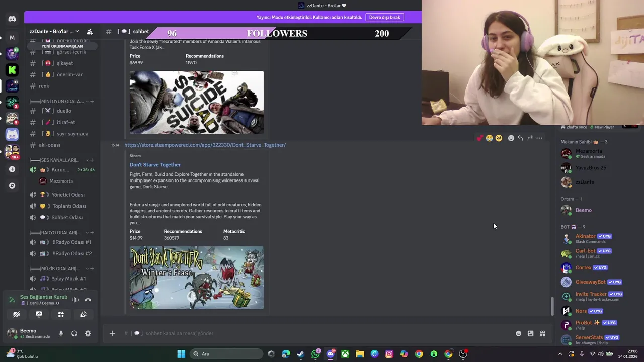
Task: Deafen using the headphones icon
Action: [x=74, y=333]
